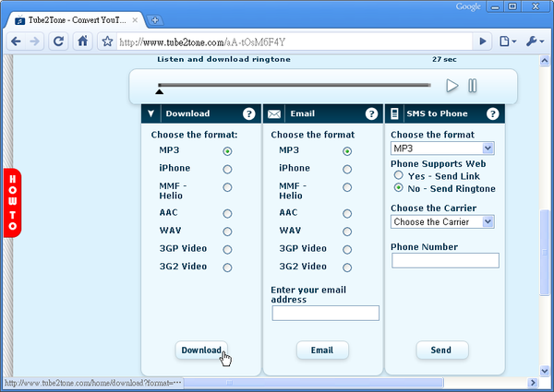Image resolution: width=554 pixels, height=392 pixels.
Task: Click the Download button
Action: pyautogui.click(x=201, y=350)
